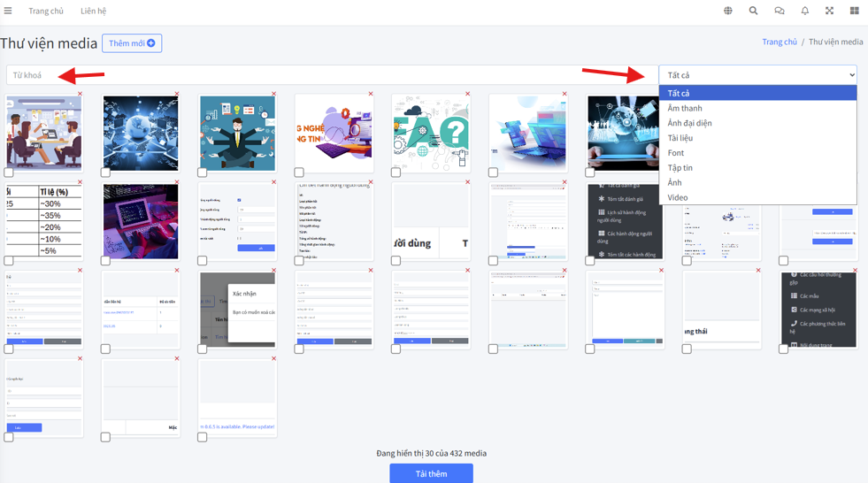This screenshot has width=868, height=483.
Task: Choose Font filter option
Action: [x=757, y=153]
